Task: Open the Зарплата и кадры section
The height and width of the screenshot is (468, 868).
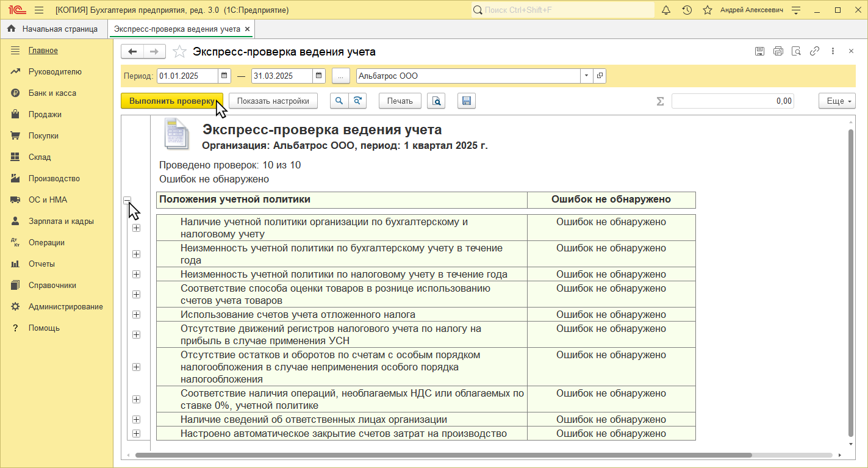Action: (60, 221)
